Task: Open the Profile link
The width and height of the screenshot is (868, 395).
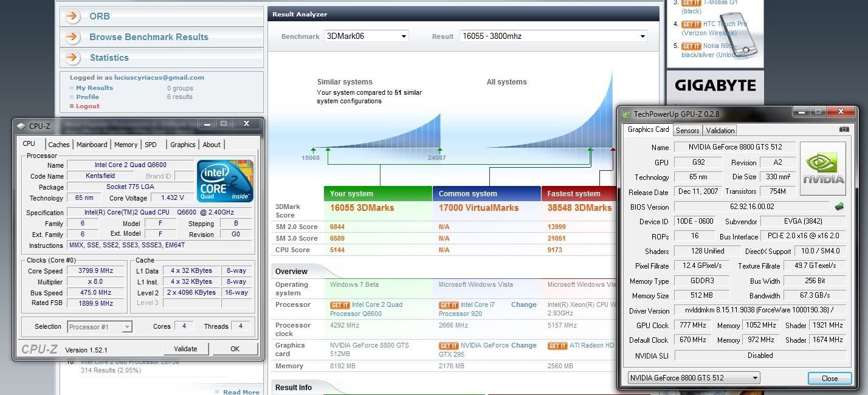Action: click(x=88, y=97)
